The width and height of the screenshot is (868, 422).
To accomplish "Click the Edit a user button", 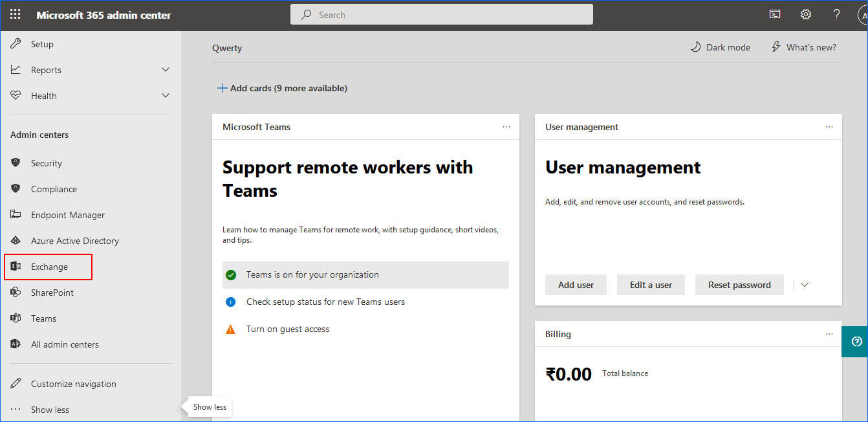I will point(651,285).
